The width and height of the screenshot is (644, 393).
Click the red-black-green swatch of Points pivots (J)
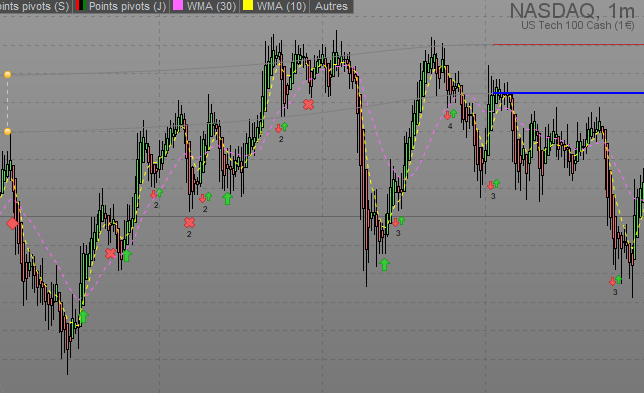(x=81, y=6)
